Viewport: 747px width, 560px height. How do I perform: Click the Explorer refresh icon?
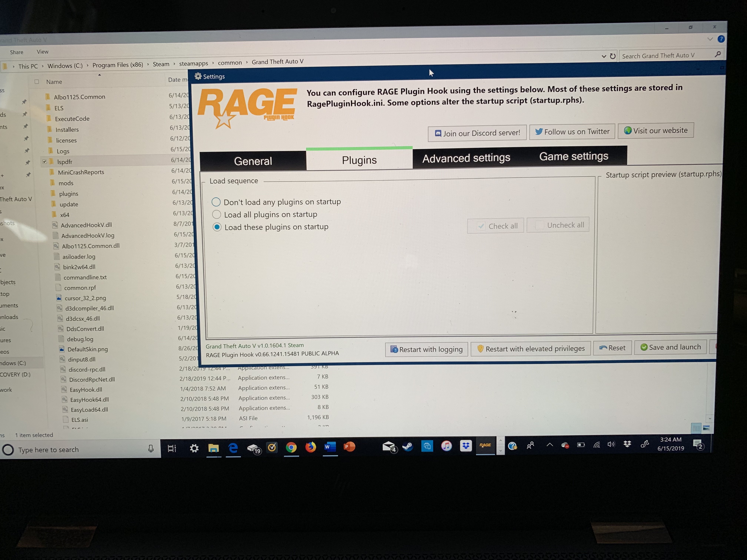point(613,56)
